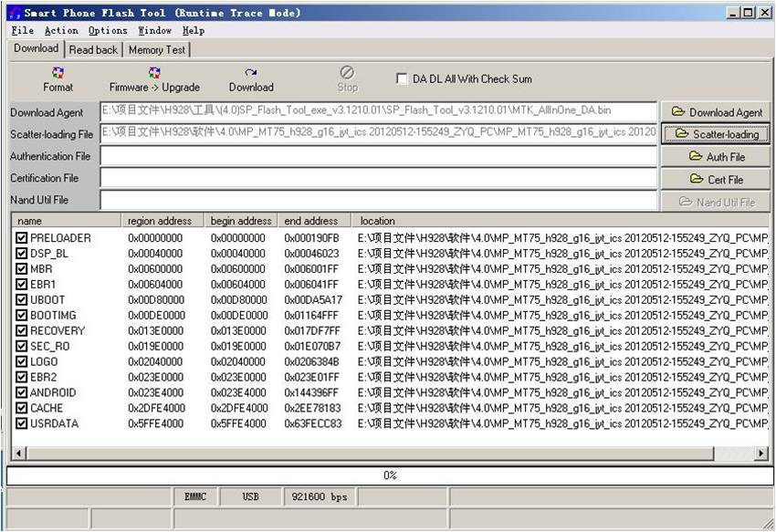Viewport: 776px width, 532px height.
Task: Select ANDROID end address 0x144396FF
Action: 312,392
